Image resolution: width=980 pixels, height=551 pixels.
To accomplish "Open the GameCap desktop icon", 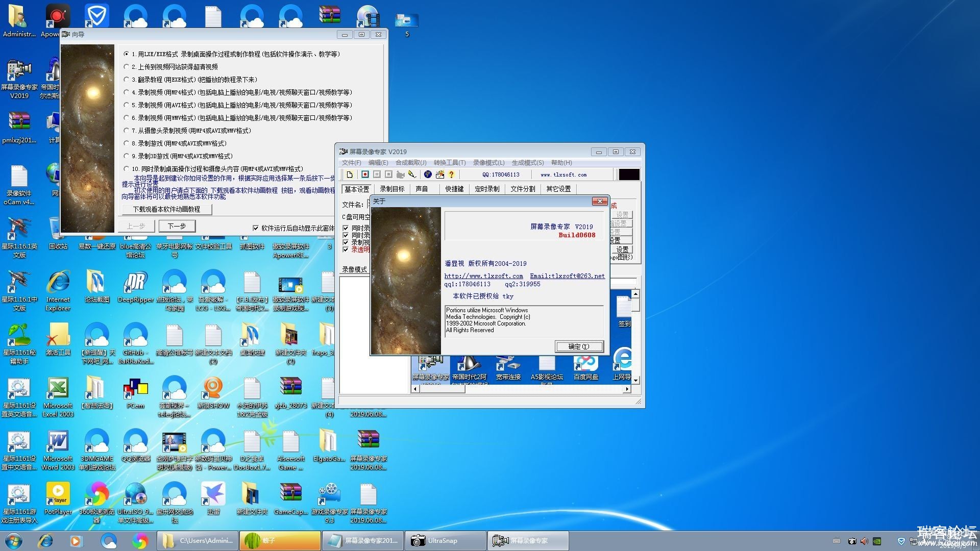I will [x=291, y=499].
